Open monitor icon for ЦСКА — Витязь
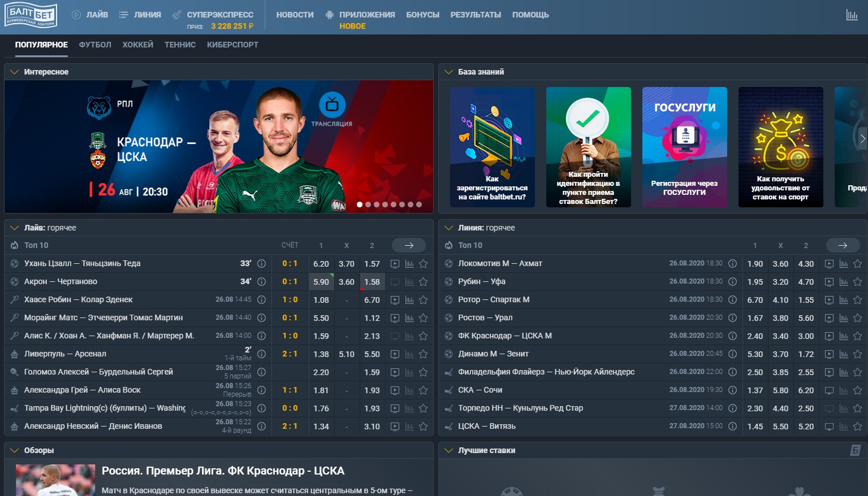Image resolution: width=868 pixels, height=496 pixels. [829, 427]
